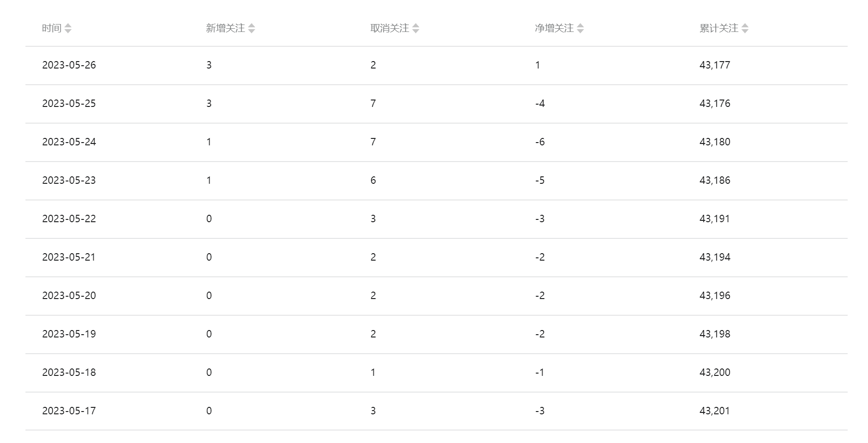The width and height of the screenshot is (868, 443).
Task: Sort by 累计关注 column arrows
Action: click(745, 28)
